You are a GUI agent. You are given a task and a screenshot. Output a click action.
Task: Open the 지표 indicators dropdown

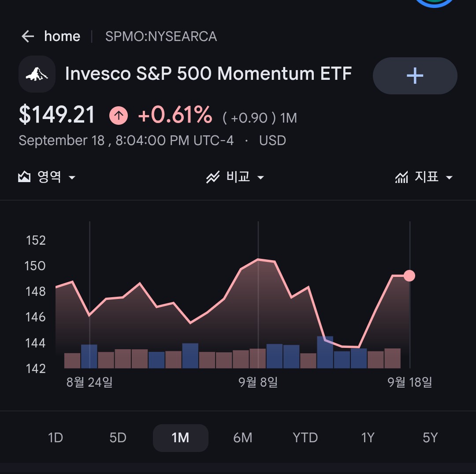pyautogui.click(x=424, y=177)
